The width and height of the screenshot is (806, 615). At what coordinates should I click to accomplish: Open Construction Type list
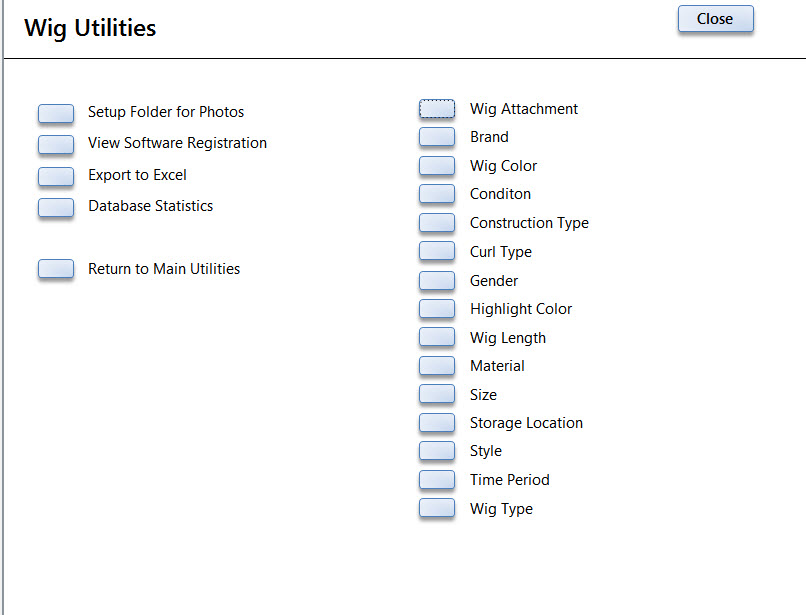(437, 223)
